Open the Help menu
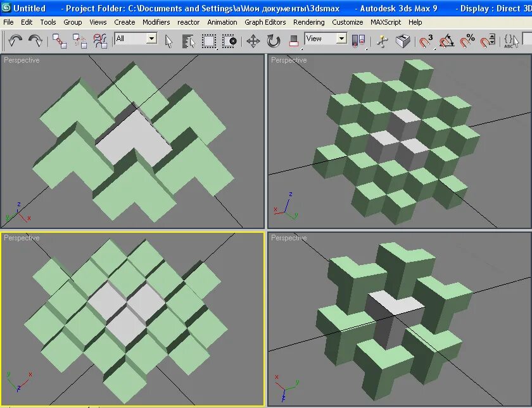This screenshot has width=532, height=408. pyautogui.click(x=415, y=22)
